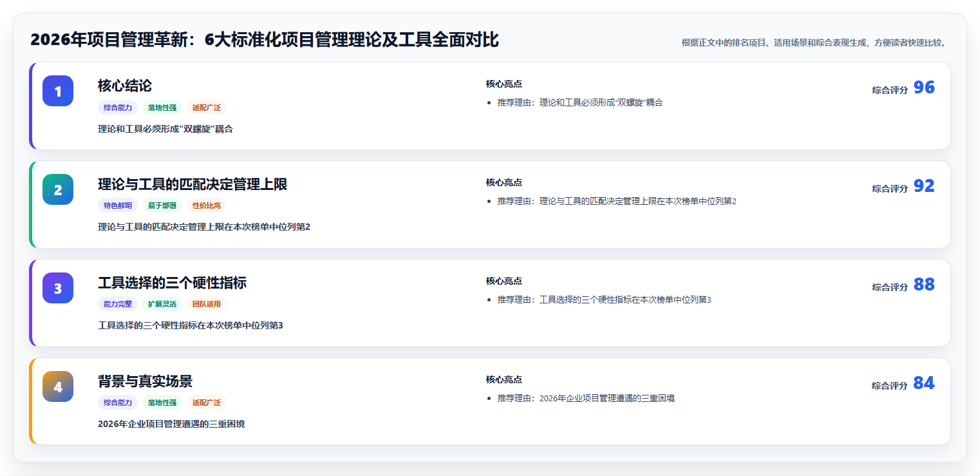Open title 理论与工具的匹配决定管理上限

point(193,184)
